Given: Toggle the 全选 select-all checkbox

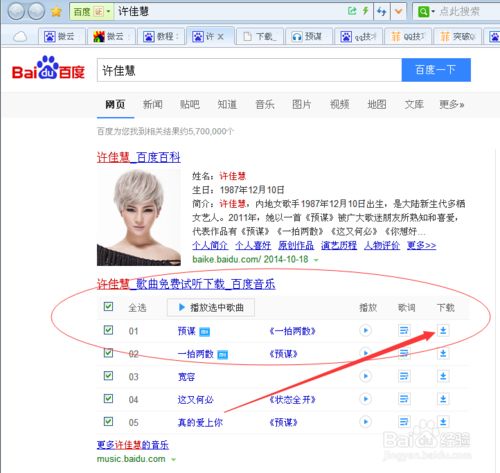Looking at the screenshot, I should point(108,306).
